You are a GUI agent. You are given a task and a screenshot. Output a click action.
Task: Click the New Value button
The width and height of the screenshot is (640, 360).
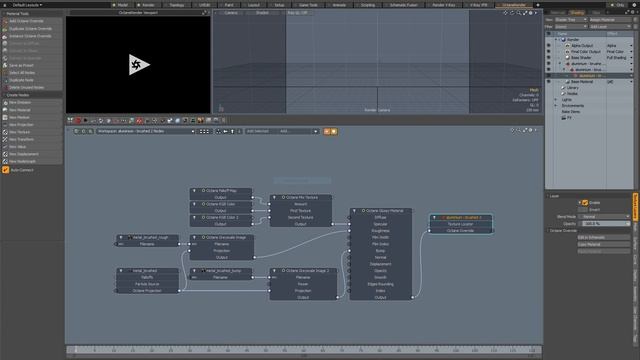click(x=32, y=147)
